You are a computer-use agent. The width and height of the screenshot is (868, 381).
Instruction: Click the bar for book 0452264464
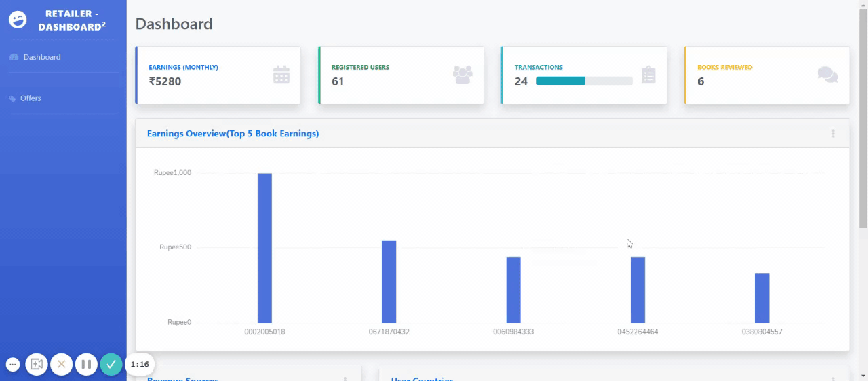tap(637, 289)
